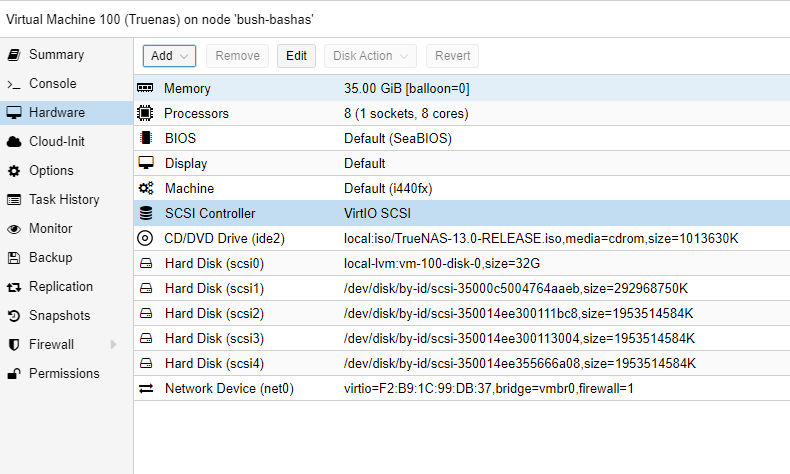The height and width of the screenshot is (474, 790).
Task: Click the Summary book icon in sidebar
Action: click(14, 54)
